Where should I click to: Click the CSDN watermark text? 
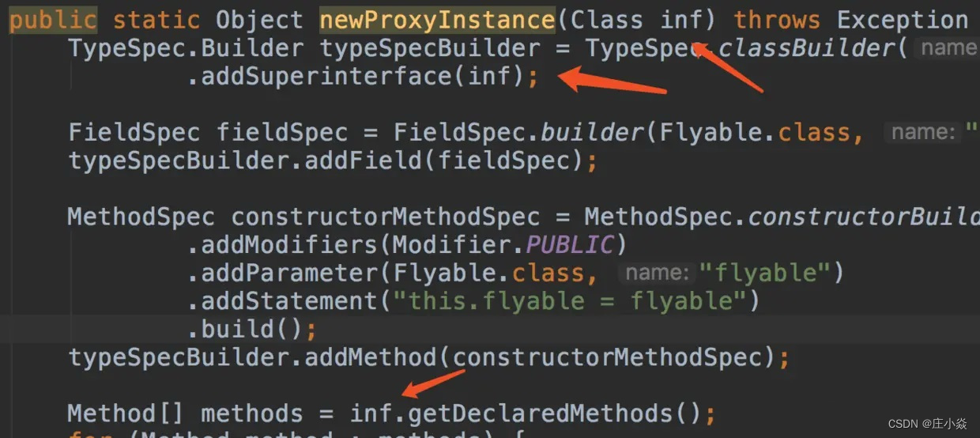927,425
